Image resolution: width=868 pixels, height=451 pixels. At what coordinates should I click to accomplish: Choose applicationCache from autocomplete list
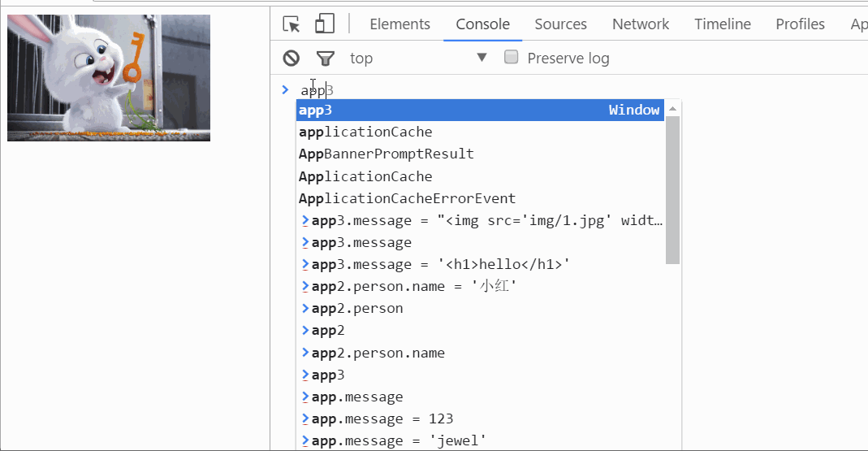365,132
